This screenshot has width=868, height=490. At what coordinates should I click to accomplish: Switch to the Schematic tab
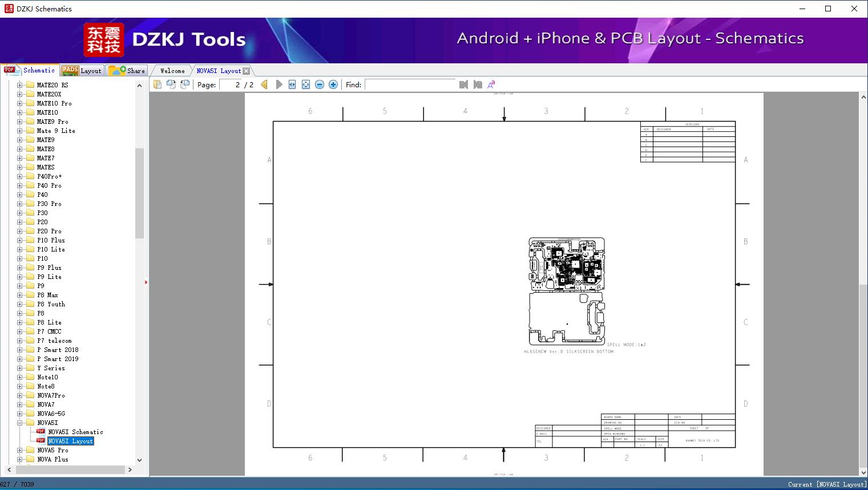click(x=30, y=70)
